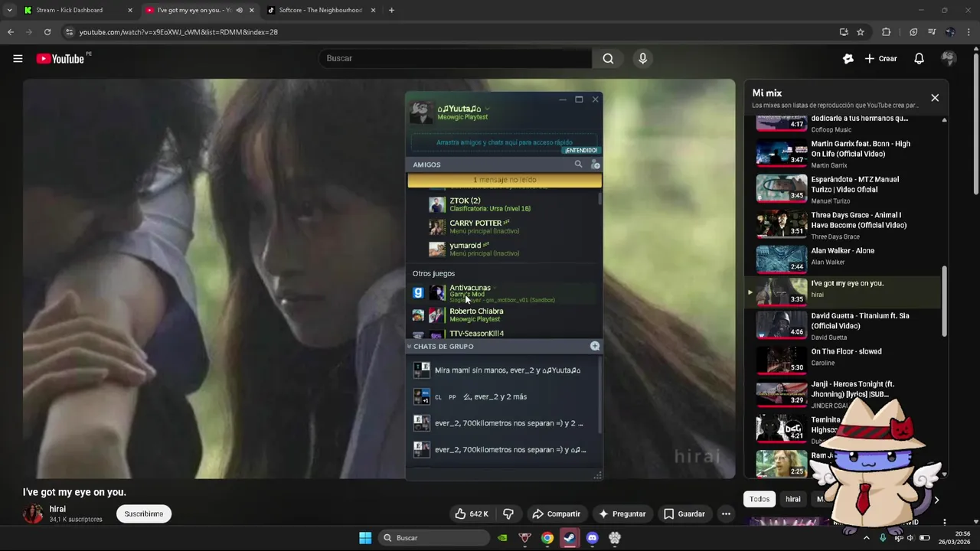Choose the hirai filter chip
This screenshot has width=980, height=551.
point(793,499)
